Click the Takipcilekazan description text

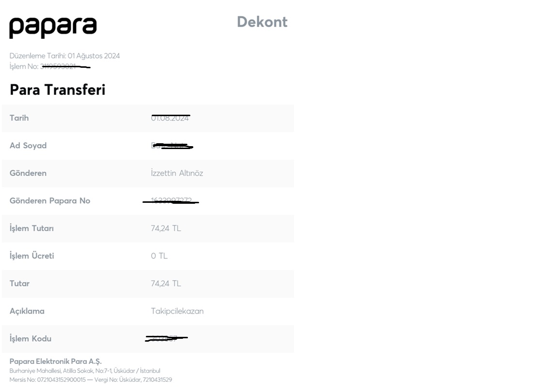pyautogui.click(x=177, y=311)
